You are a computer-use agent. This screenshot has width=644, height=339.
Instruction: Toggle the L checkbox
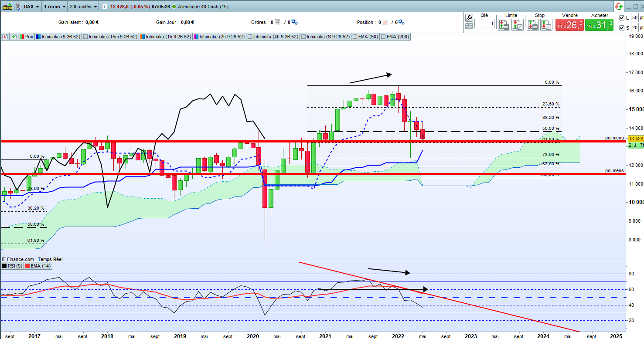point(622,18)
